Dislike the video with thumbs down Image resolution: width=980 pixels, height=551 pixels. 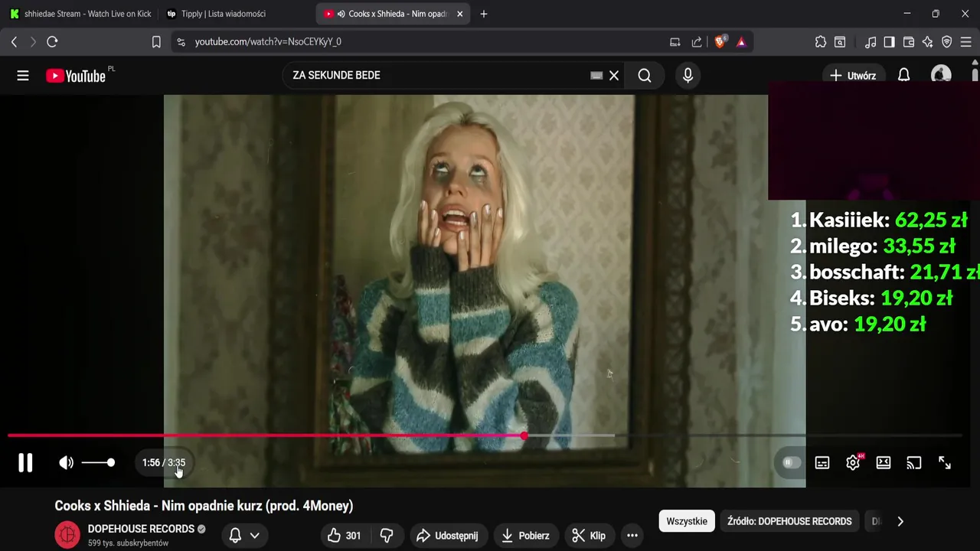point(387,536)
